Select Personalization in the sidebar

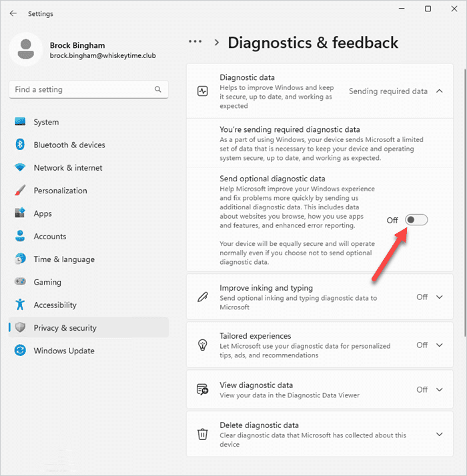pyautogui.click(x=89, y=191)
